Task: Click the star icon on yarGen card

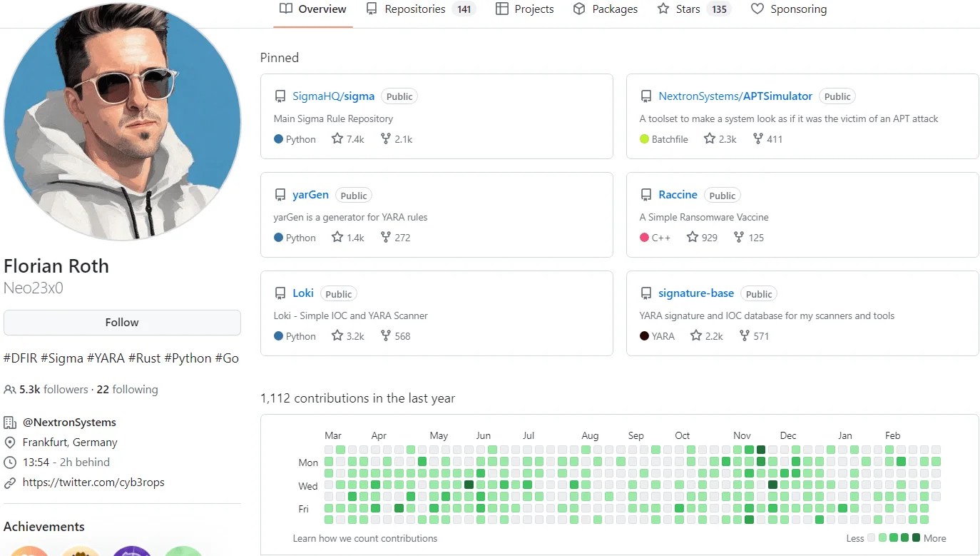Action: [337, 238]
